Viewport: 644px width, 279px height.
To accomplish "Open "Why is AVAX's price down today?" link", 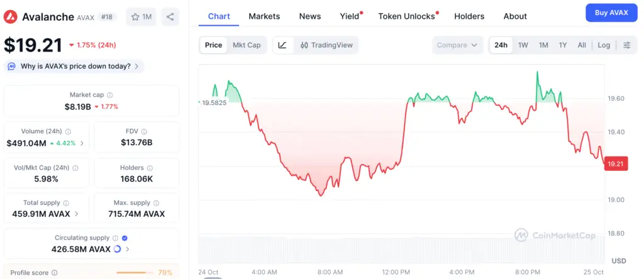I will [x=75, y=66].
